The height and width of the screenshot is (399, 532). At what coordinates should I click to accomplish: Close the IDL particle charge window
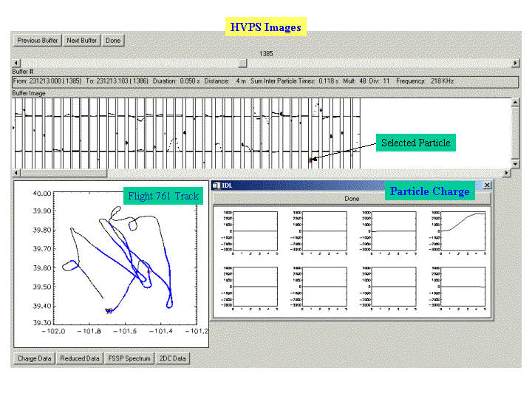[487, 185]
